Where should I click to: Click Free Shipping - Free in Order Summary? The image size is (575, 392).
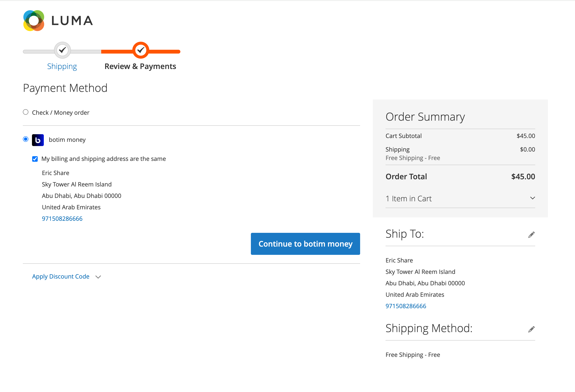(x=413, y=158)
